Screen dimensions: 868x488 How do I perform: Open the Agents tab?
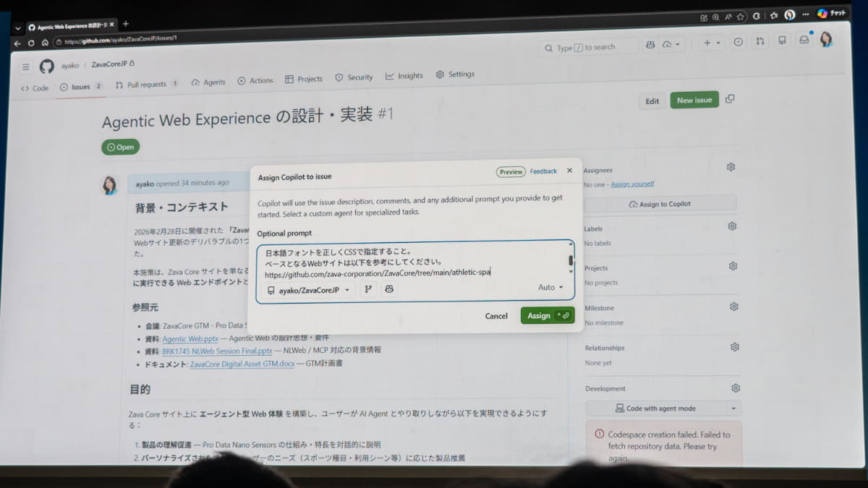208,82
